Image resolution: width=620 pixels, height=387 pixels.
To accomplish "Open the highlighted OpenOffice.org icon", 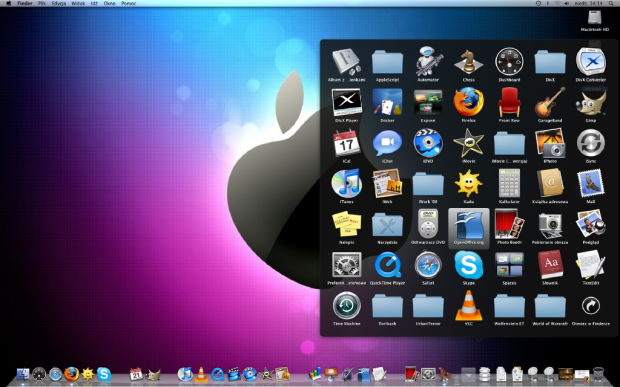I will 469,228.
